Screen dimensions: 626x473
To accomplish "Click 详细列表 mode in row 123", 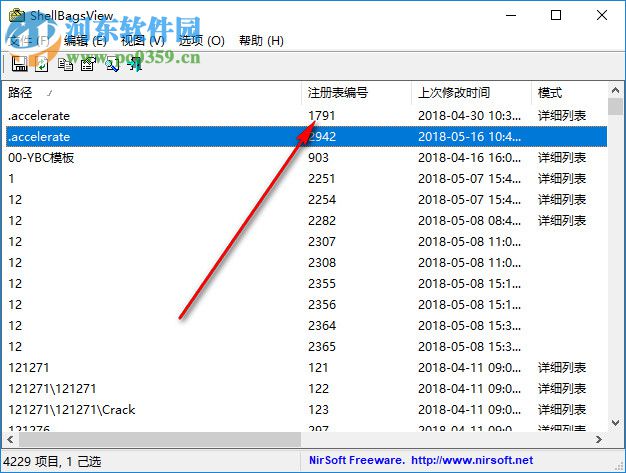I will (x=562, y=410).
